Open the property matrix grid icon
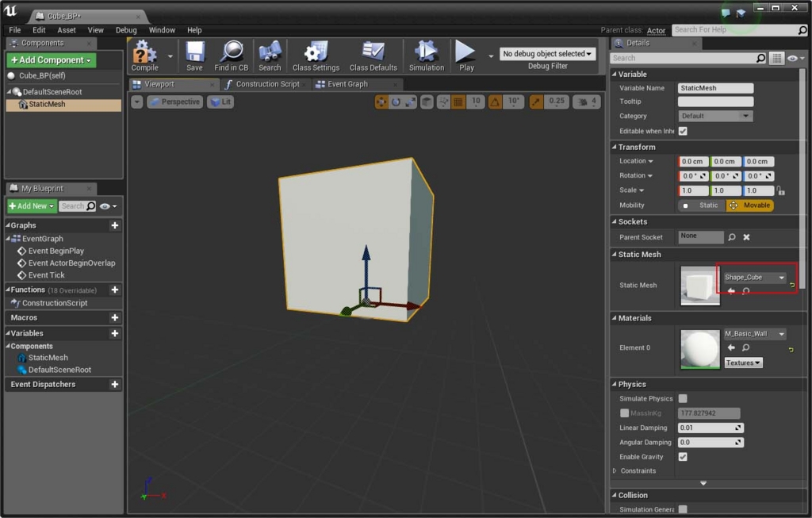The width and height of the screenshot is (812, 518). point(777,58)
